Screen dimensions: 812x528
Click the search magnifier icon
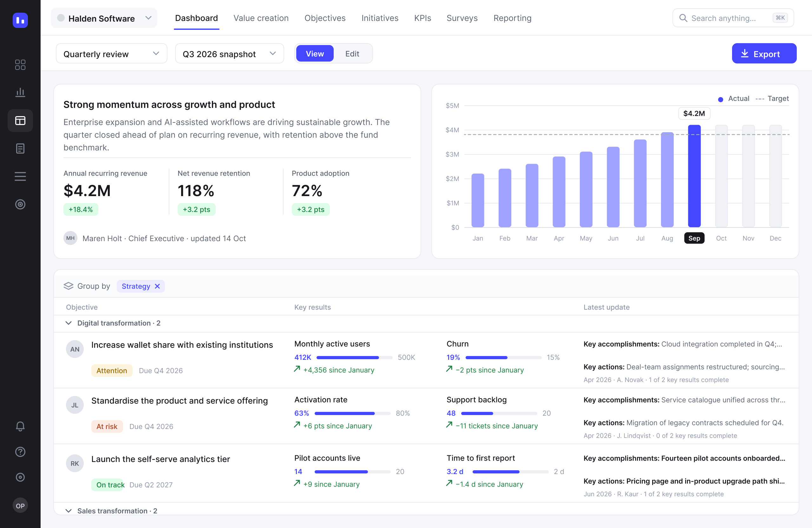click(683, 18)
